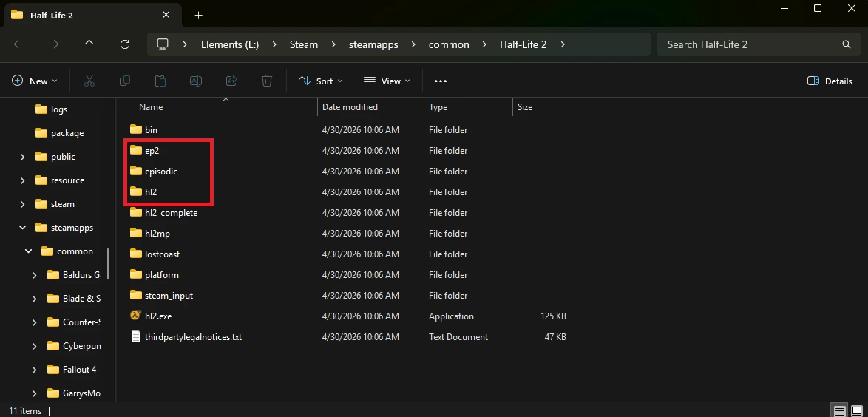Sort by the Name column header
868x417 pixels.
[151, 107]
